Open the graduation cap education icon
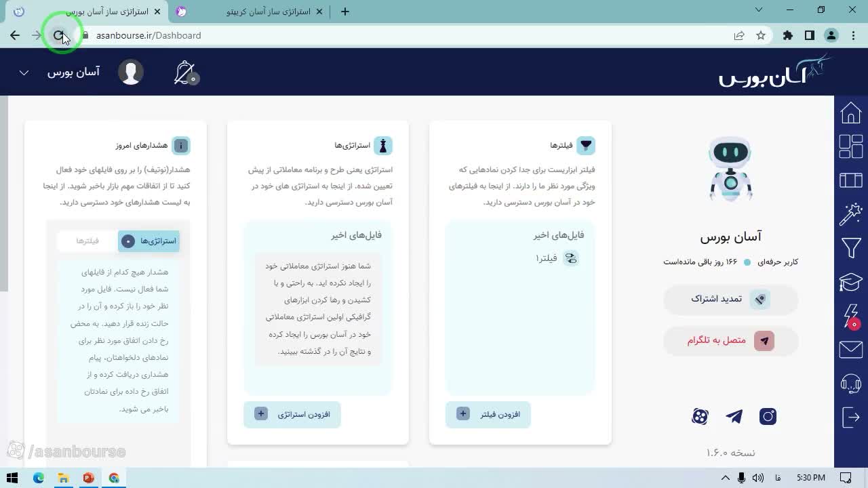Screen dimensions: 868x488 click(x=850, y=282)
